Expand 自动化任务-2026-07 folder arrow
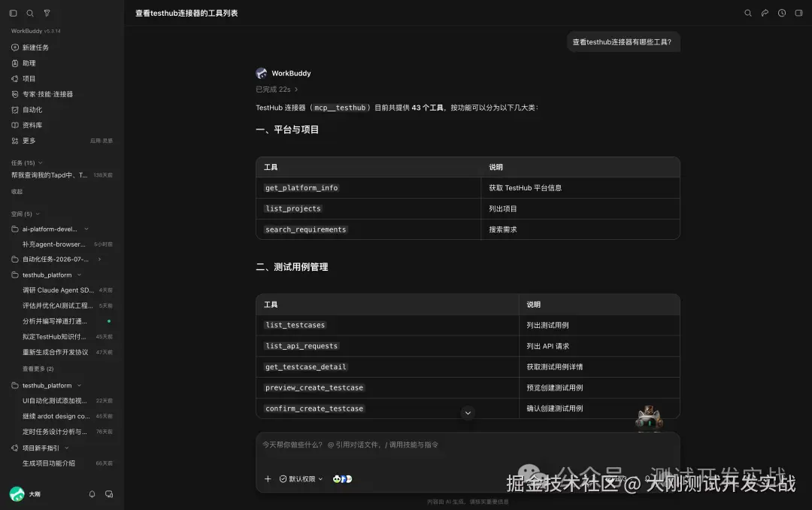Viewport: 812px width, 510px height. click(x=99, y=260)
